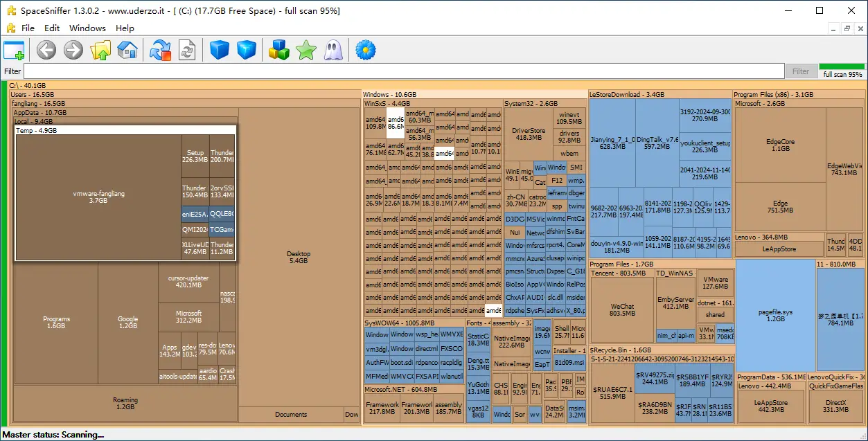Open the Help menu
868x441 pixels.
pos(125,28)
